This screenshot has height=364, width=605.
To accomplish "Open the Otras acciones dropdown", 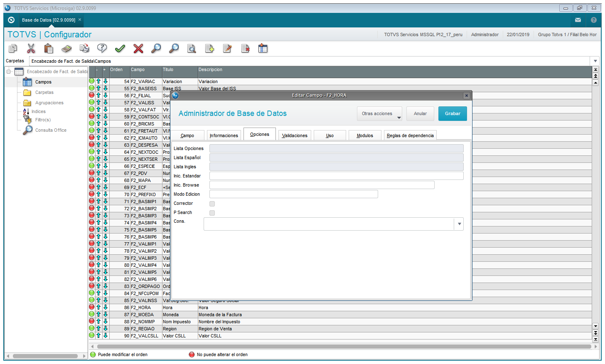I will click(x=379, y=113).
